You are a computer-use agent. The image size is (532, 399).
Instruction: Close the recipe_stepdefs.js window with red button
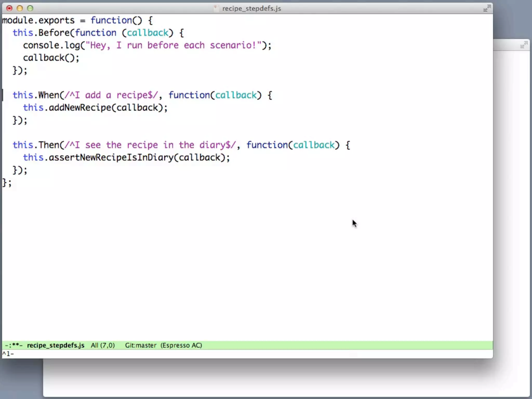pyautogui.click(x=9, y=9)
